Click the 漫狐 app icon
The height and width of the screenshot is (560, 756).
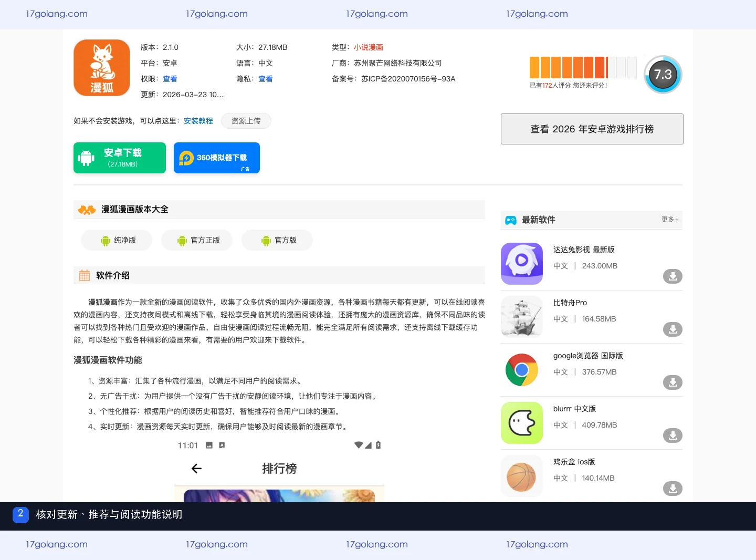pyautogui.click(x=102, y=68)
